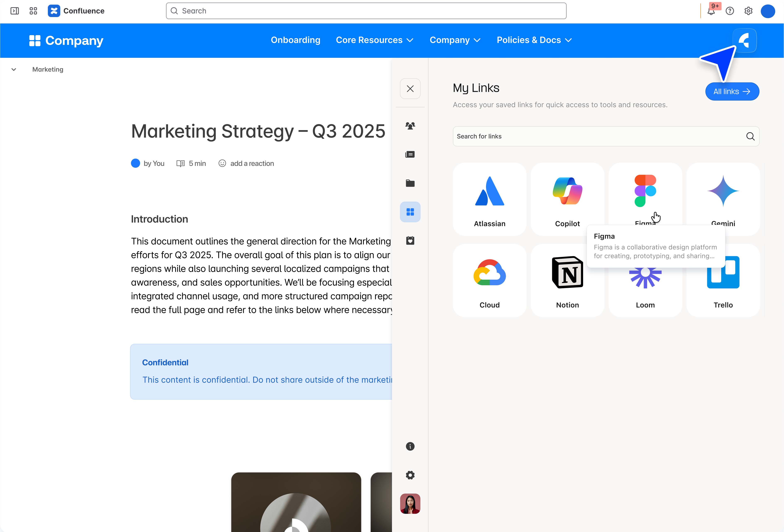
Task: Open the Policies & Docs dropdown
Action: coord(534,40)
